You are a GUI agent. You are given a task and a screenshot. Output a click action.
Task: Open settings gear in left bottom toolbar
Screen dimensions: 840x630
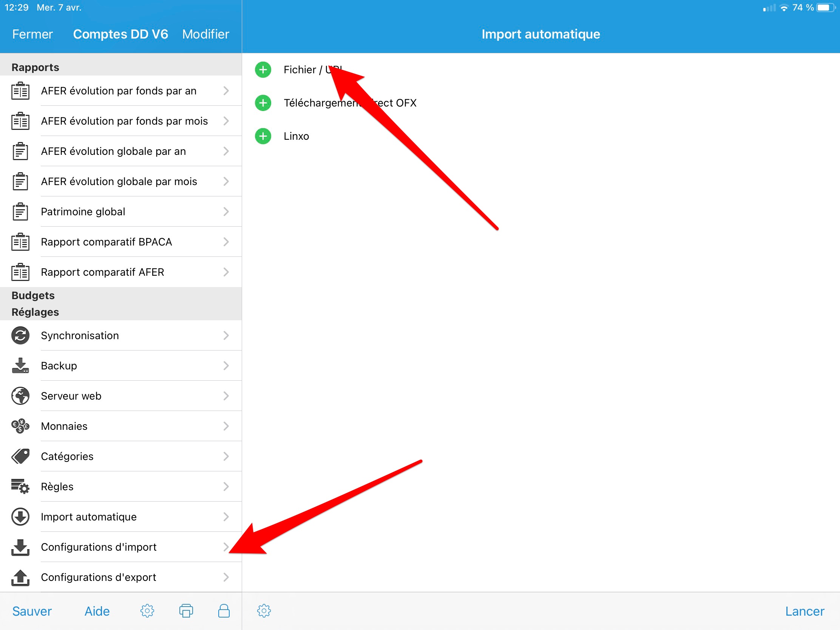pos(147,611)
